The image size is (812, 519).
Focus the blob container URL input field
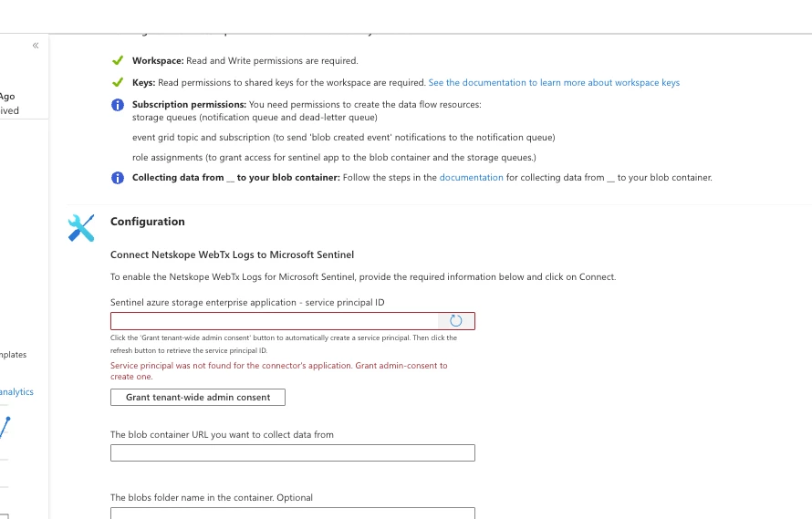click(293, 452)
